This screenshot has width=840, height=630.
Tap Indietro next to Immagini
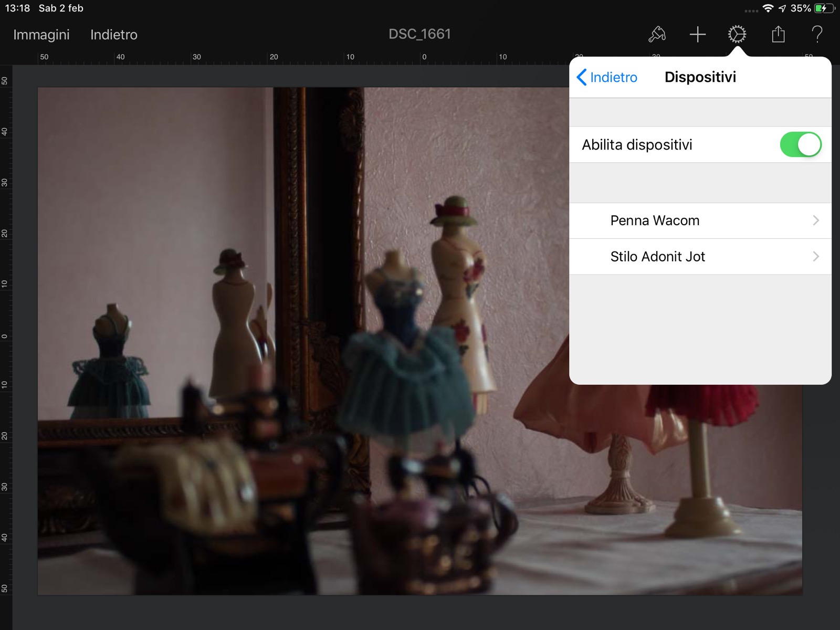point(114,35)
